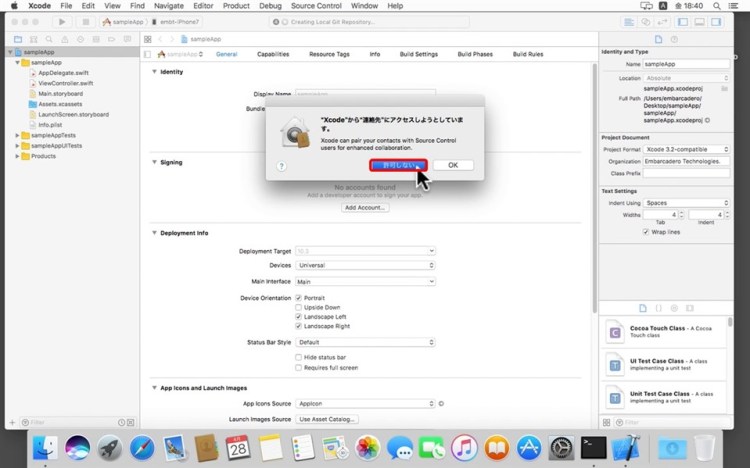Open Finder from the Dock
This screenshot has width=750, height=468.
pyautogui.click(x=45, y=448)
